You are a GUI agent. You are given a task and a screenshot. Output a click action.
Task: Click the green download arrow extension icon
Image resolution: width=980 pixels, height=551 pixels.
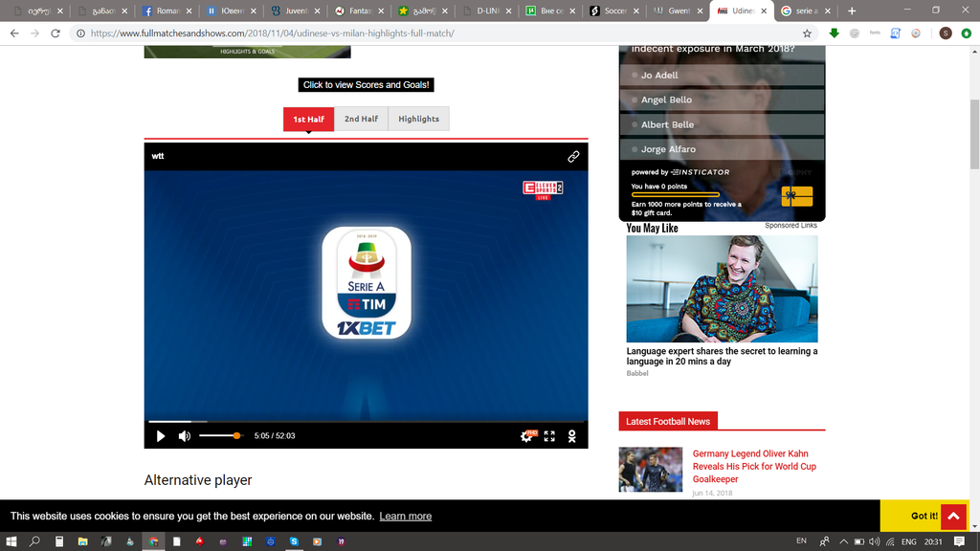[834, 33]
